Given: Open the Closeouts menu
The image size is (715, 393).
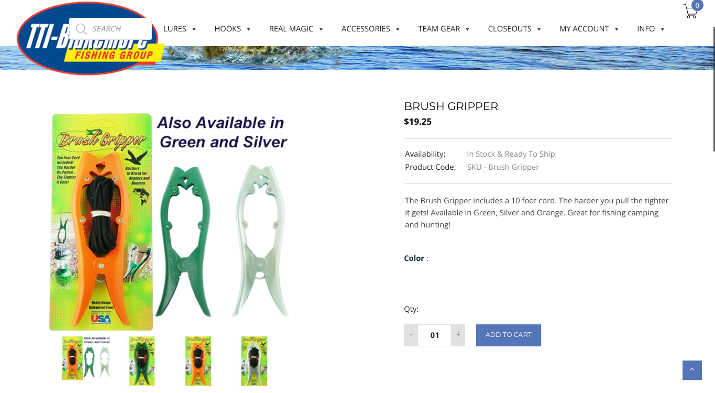Looking at the screenshot, I should click(x=514, y=29).
